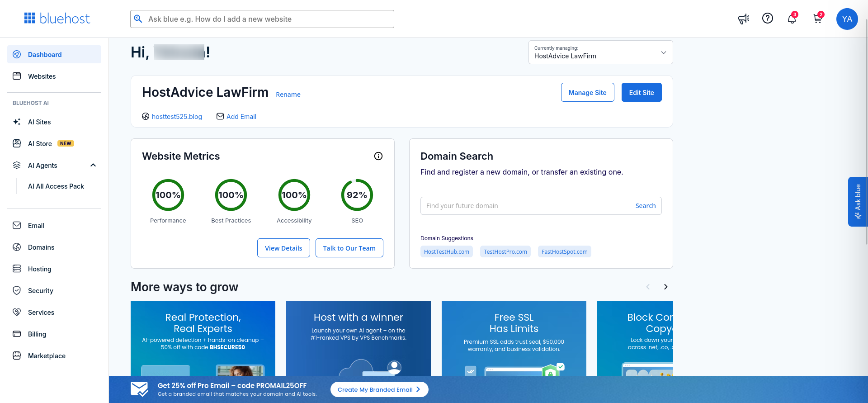Viewport: 868px width, 403px height.
Task: Select AI All Access Pack
Action: click(x=56, y=186)
